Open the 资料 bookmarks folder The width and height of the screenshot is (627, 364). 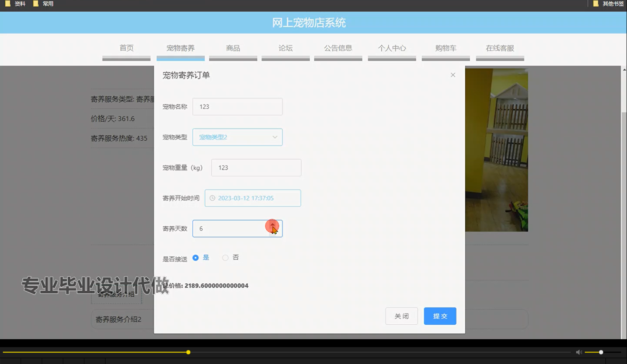tap(19, 4)
